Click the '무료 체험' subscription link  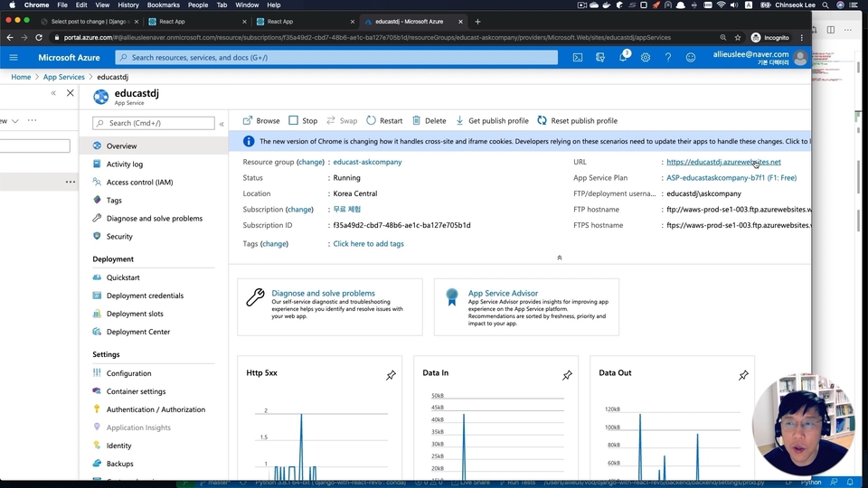(347, 210)
